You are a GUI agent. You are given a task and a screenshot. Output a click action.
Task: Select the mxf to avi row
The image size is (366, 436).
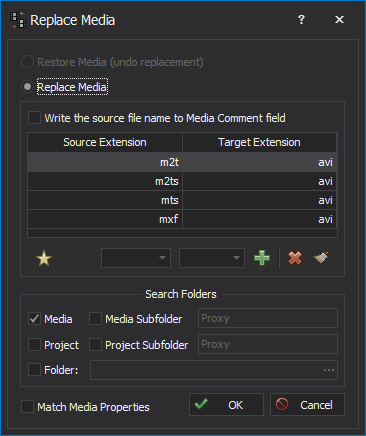point(182,219)
